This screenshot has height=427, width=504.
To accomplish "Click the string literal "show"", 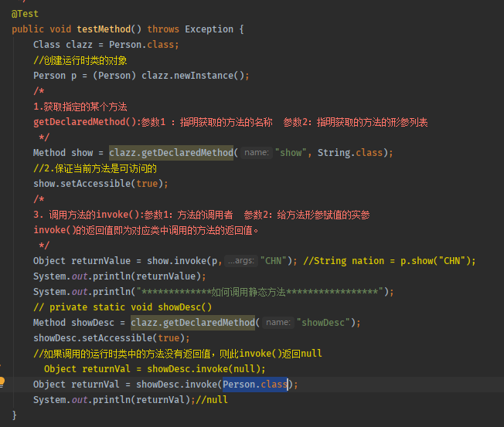I will click(x=291, y=153).
